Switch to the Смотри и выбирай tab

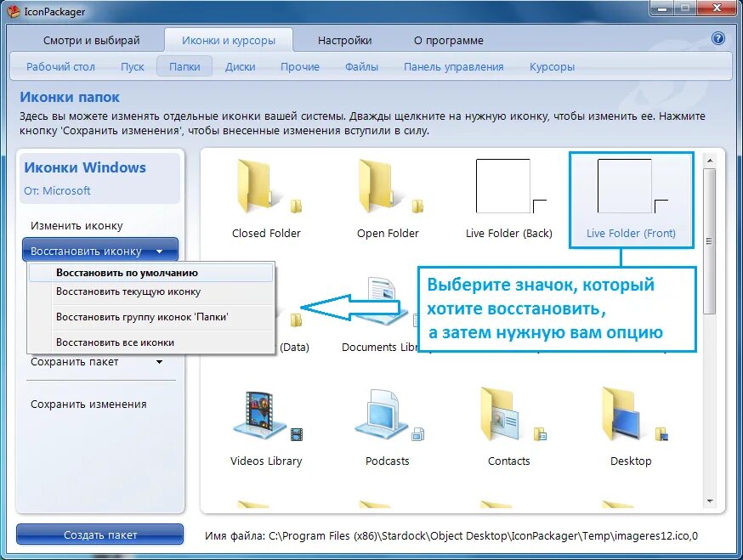(92, 41)
